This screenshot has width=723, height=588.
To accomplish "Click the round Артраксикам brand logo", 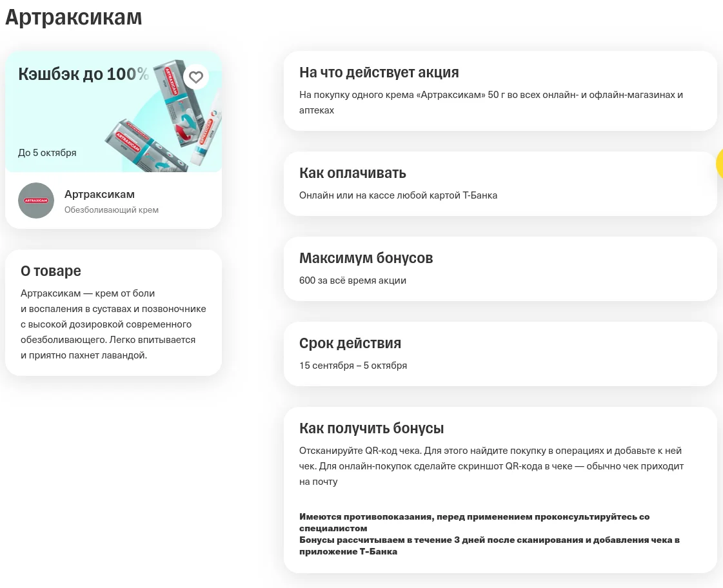I will click(x=36, y=201).
